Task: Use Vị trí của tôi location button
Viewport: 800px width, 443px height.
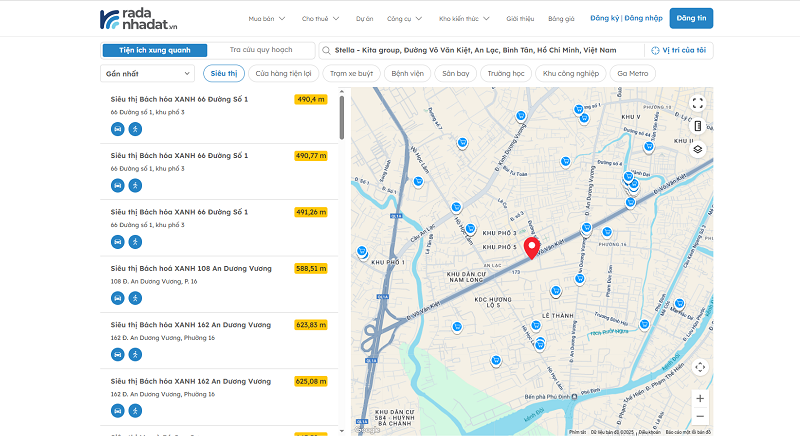Action: [x=679, y=50]
